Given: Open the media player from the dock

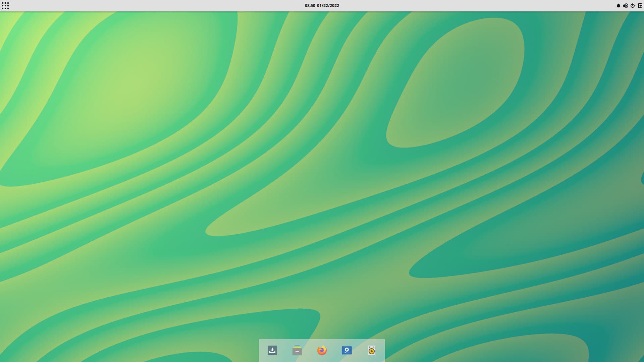Looking at the screenshot, I should pos(347,350).
